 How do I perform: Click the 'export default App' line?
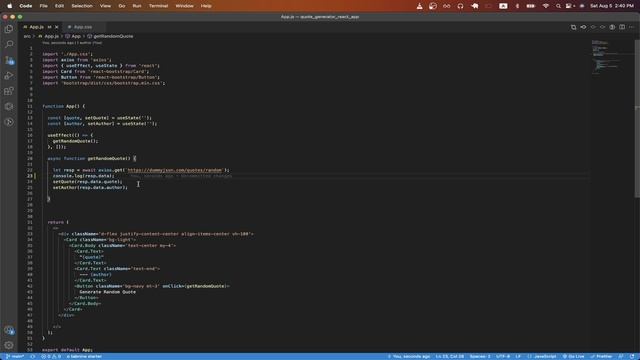(x=67, y=350)
